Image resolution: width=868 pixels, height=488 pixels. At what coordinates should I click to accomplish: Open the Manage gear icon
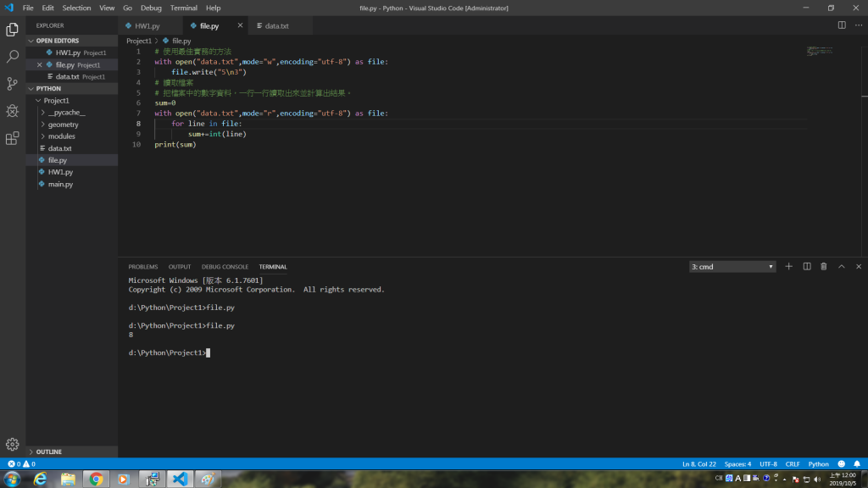tap(12, 444)
